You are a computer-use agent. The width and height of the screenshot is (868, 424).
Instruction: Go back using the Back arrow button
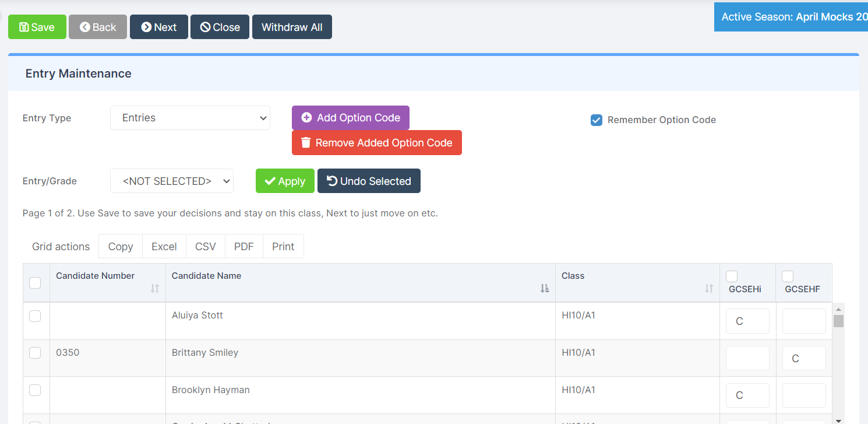[98, 27]
